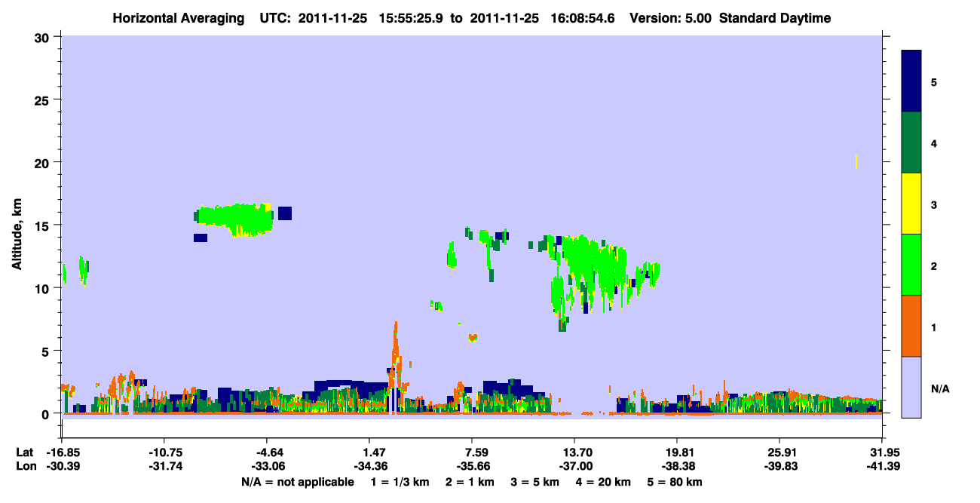Click the 'Lon' axis label
980x503 pixels.
[x=25, y=466]
